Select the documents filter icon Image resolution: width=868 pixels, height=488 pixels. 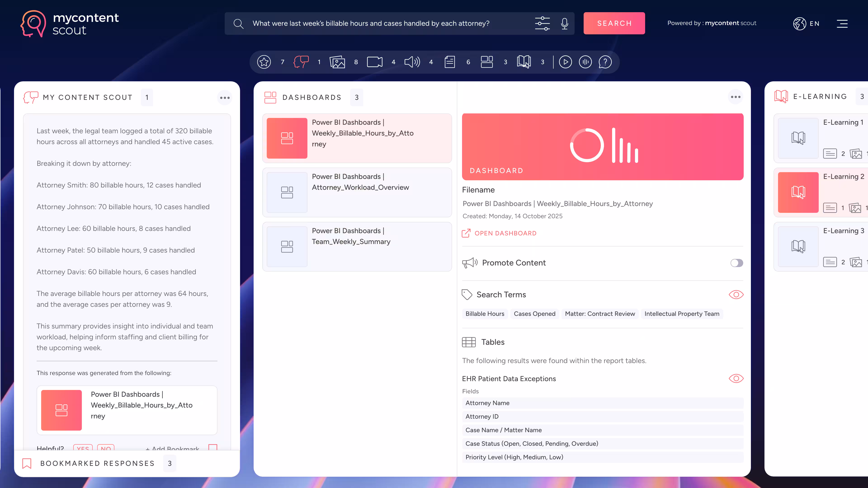tap(450, 62)
